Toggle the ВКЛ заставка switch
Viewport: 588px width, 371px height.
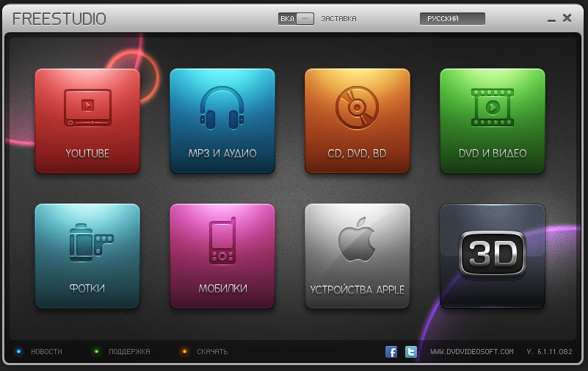tap(296, 19)
